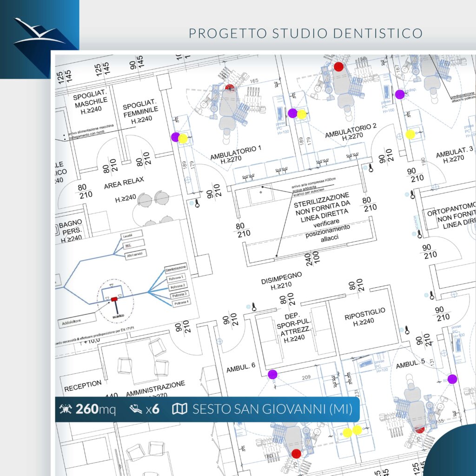Click the PROGETTO STUDIO DENTISTICO title
The image size is (476, 476).
305,33
